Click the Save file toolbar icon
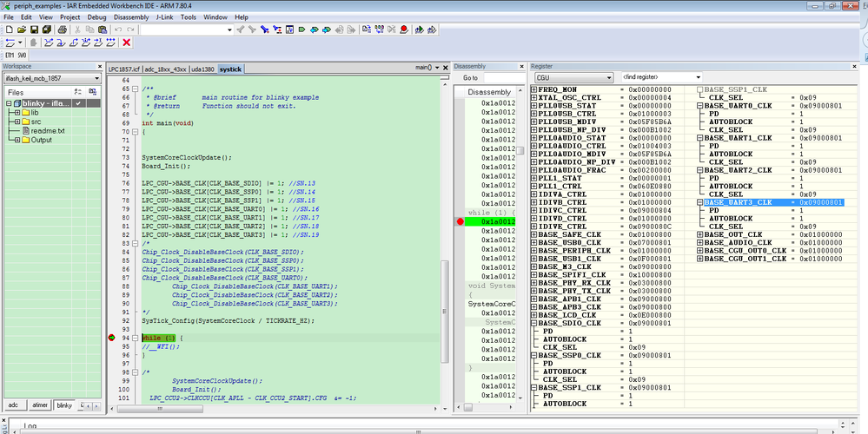 pyautogui.click(x=33, y=30)
